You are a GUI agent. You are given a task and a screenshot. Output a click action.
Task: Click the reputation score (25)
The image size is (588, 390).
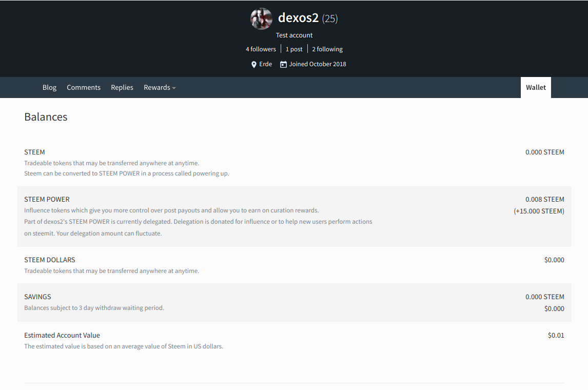pyautogui.click(x=330, y=18)
